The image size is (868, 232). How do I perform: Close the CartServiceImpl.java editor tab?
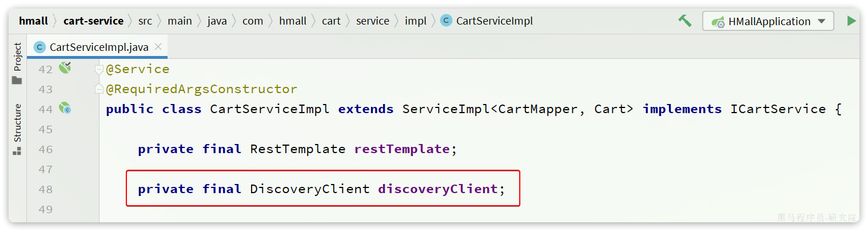[158, 47]
